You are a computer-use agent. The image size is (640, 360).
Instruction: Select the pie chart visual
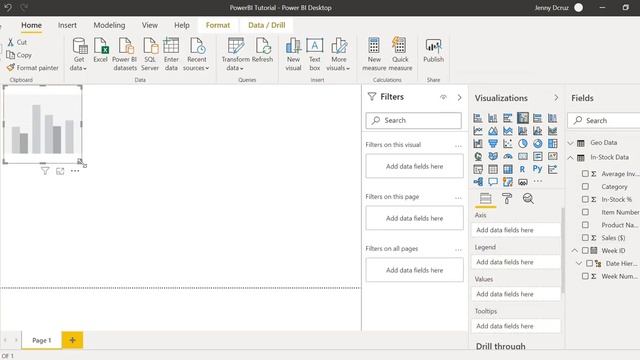pos(523,144)
